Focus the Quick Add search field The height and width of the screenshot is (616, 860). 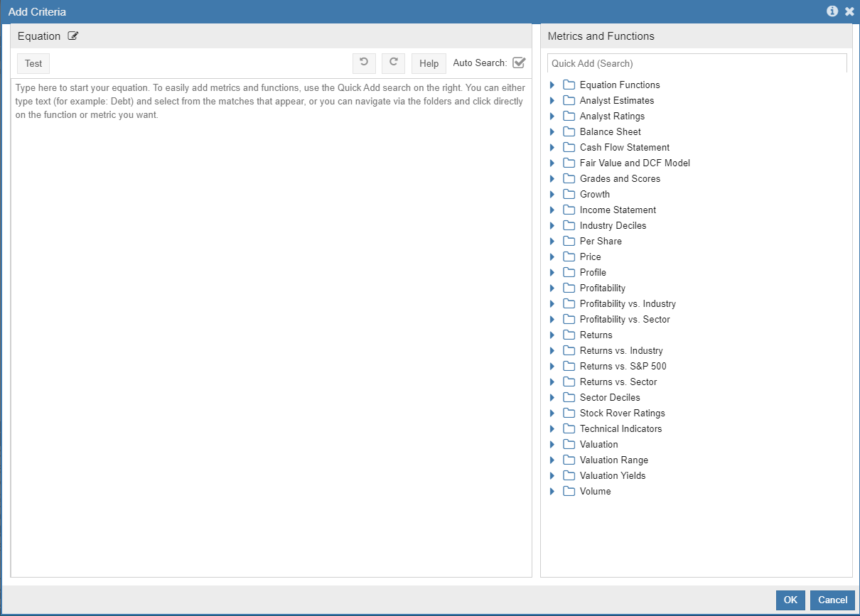pos(697,63)
